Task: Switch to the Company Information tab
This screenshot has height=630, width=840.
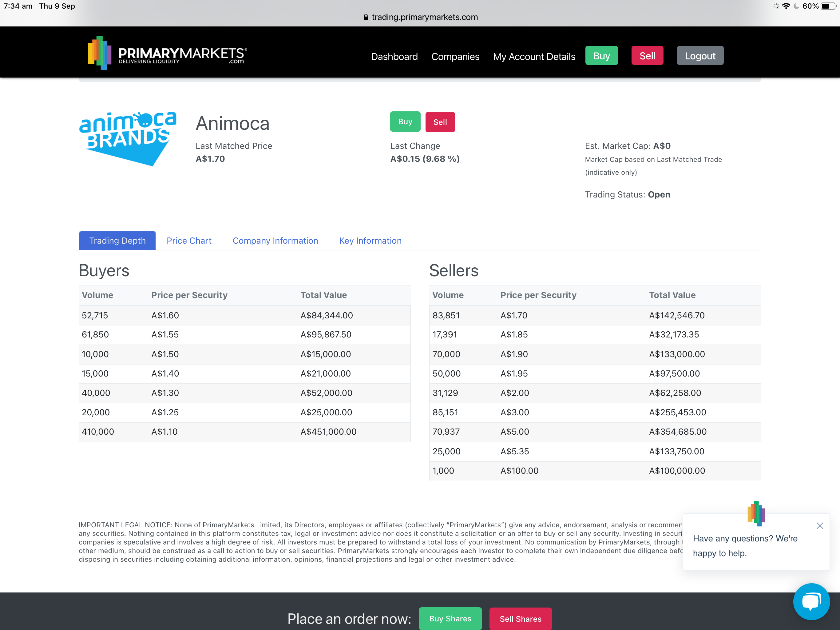Action: point(275,241)
